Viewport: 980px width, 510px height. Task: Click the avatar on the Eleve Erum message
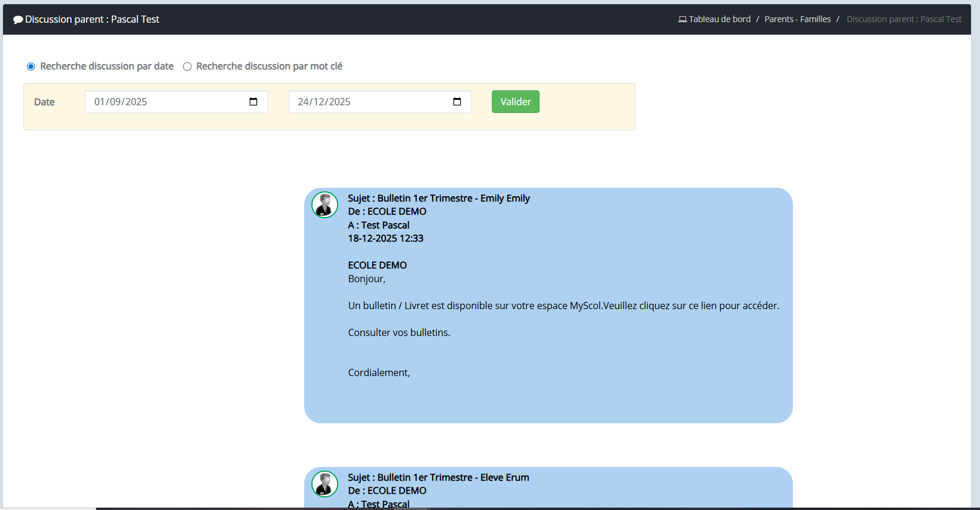pyautogui.click(x=324, y=484)
